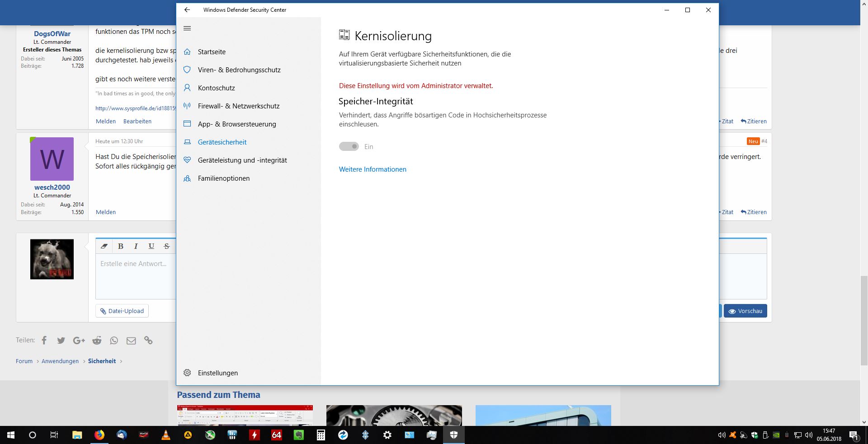Open Einstellungen at the sidebar bottom
The image size is (868, 444).
tap(217, 373)
